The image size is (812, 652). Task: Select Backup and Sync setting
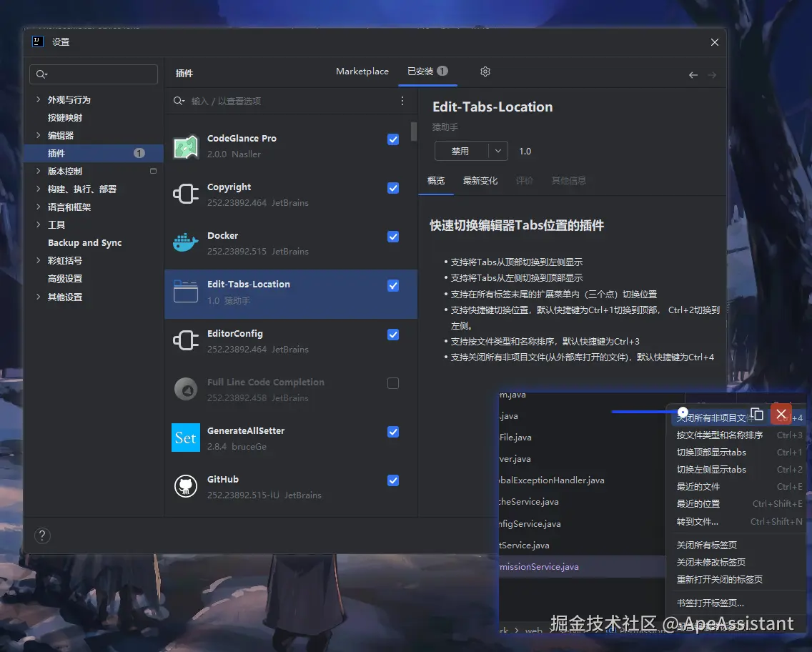click(84, 243)
